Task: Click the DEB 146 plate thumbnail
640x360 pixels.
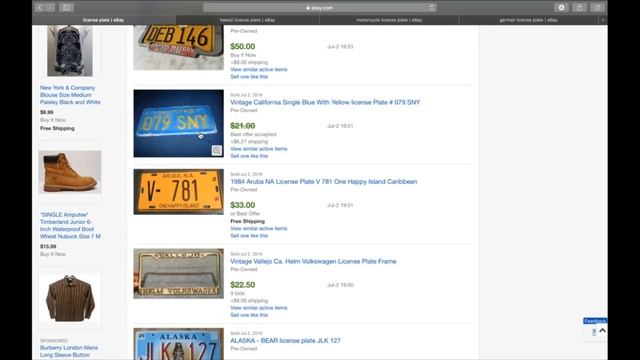Action: point(178,47)
